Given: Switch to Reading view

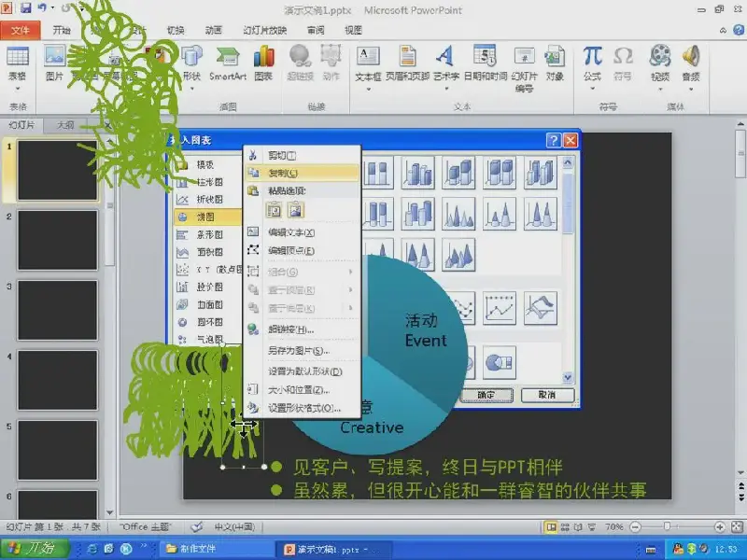Looking at the screenshot, I should coord(578,527).
